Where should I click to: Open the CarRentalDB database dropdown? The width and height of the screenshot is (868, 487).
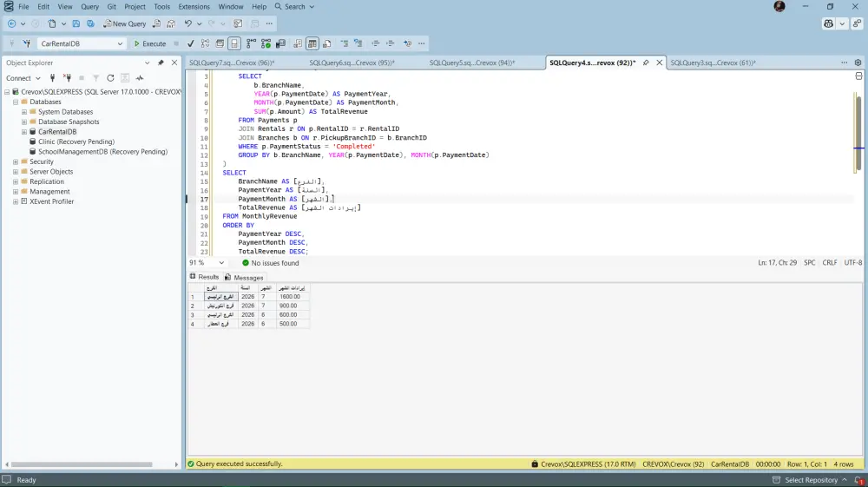pos(120,43)
